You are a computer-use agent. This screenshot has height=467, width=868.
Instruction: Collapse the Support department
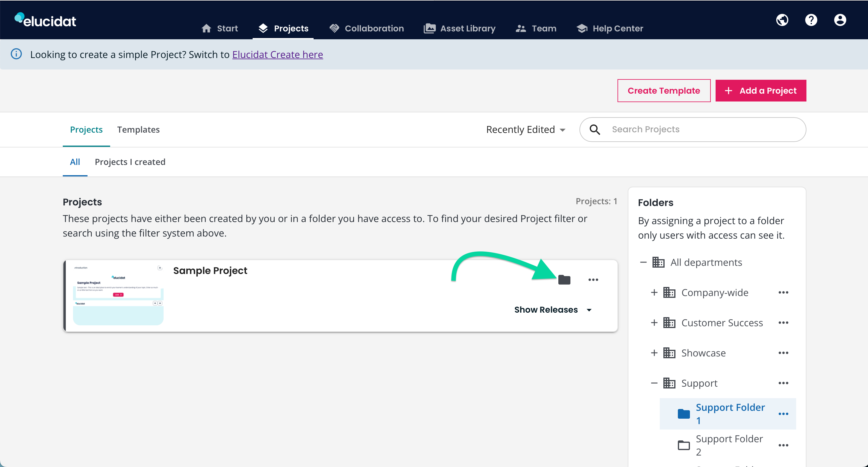(654, 383)
